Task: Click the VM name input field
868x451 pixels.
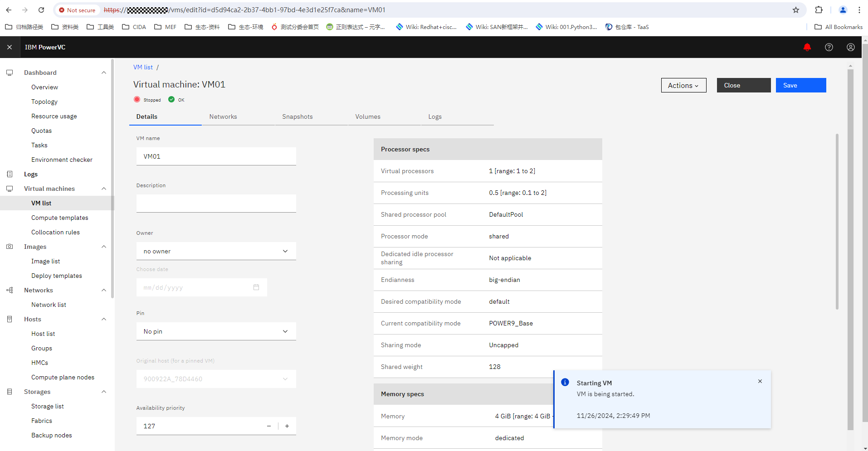Action: coord(216,156)
